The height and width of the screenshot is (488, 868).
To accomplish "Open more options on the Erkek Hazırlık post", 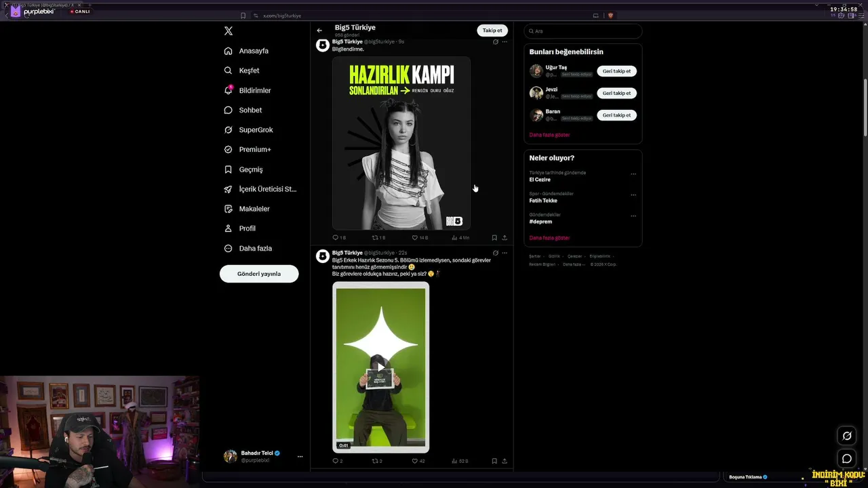I will pyautogui.click(x=505, y=253).
